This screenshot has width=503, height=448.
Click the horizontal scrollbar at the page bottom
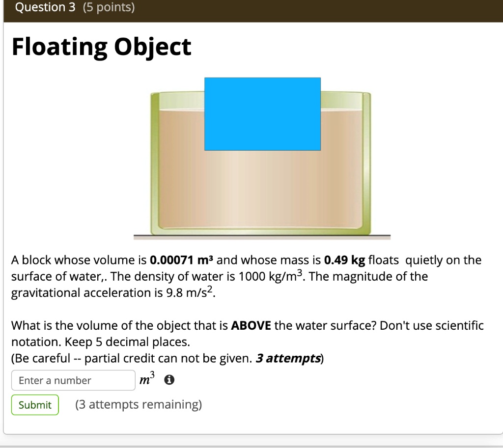(x=251, y=444)
